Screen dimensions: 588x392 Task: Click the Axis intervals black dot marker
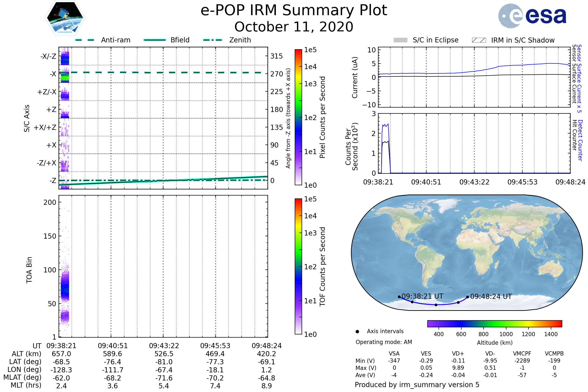pos(357,331)
